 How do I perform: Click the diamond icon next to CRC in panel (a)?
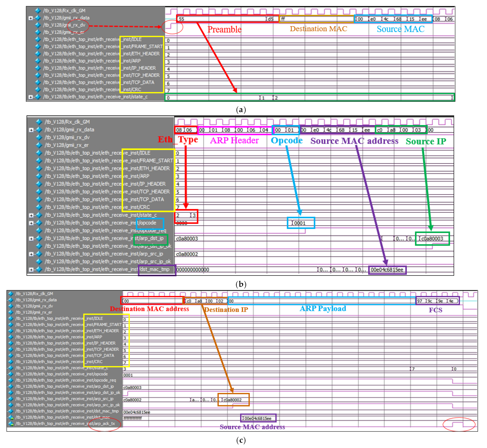coord(38,89)
